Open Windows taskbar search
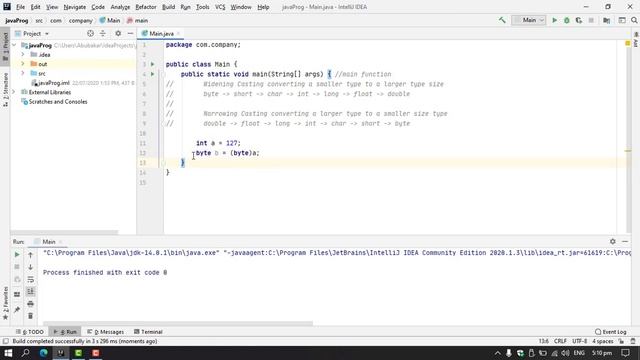 [x=26, y=353]
